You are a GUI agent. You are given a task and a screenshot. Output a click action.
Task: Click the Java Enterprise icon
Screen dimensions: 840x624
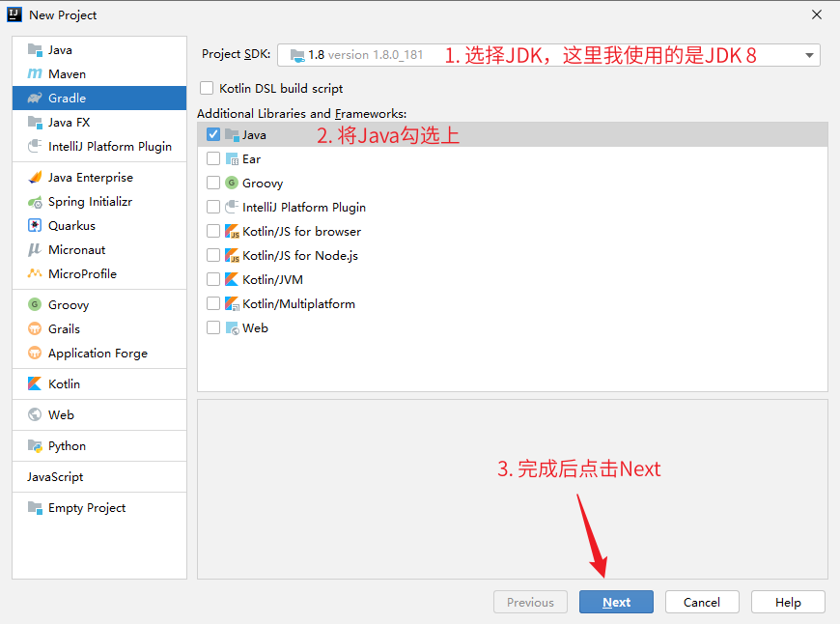click(x=35, y=178)
